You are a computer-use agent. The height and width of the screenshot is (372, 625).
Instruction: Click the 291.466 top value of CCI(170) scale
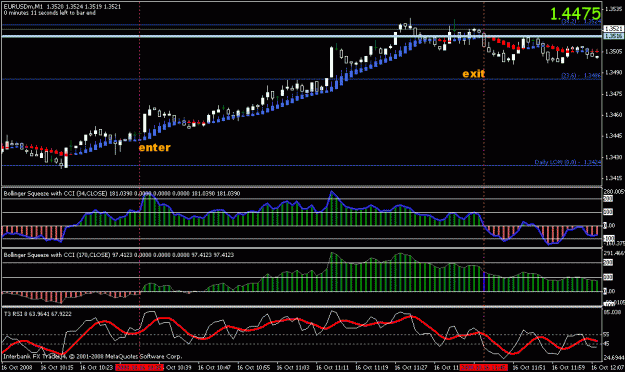click(x=614, y=253)
